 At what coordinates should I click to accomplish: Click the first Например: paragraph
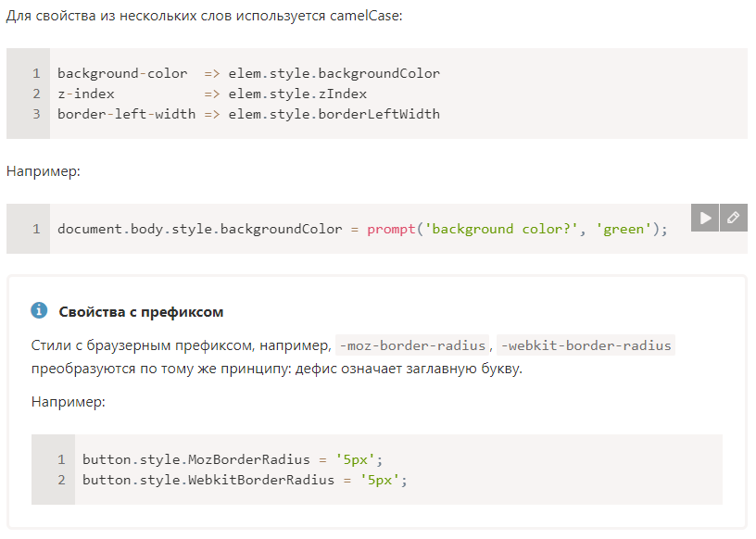(x=44, y=171)
